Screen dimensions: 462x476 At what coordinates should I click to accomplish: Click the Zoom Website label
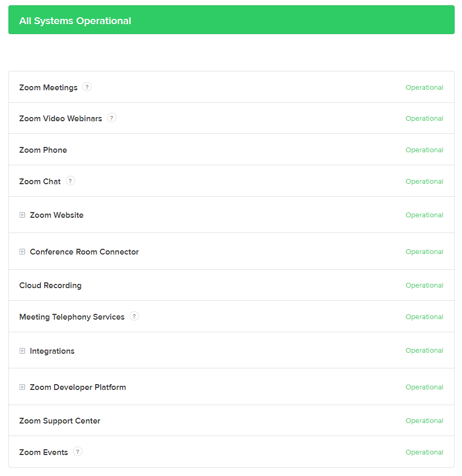[x=57, y=215]
